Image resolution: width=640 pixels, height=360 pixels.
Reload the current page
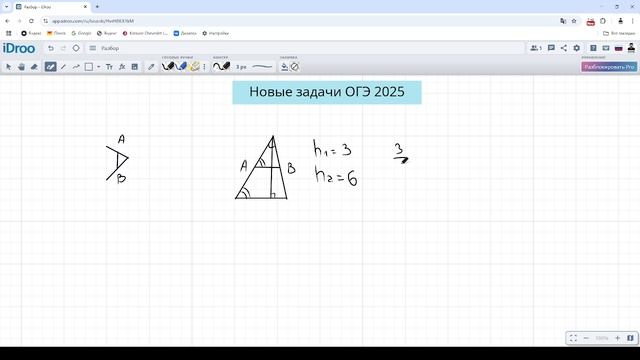click(31, 21)
